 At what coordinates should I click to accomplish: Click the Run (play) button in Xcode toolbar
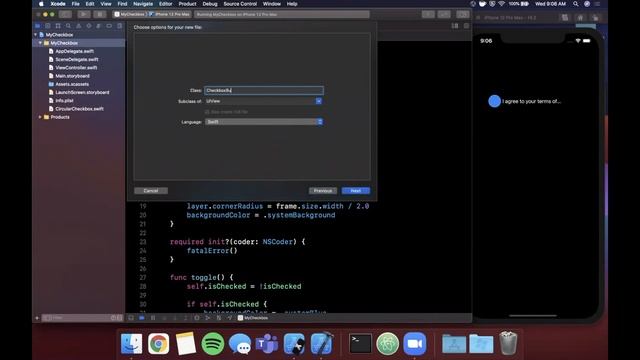coord(84,14)
